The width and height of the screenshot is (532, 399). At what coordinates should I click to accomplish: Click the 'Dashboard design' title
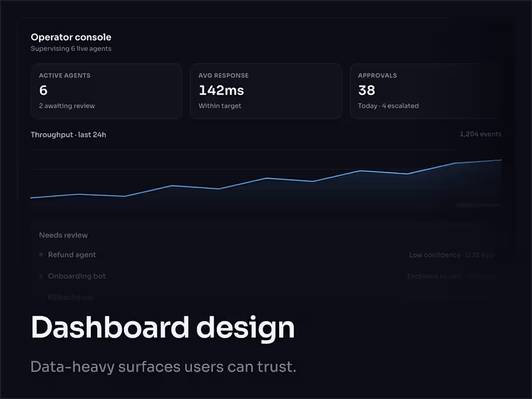163,328
